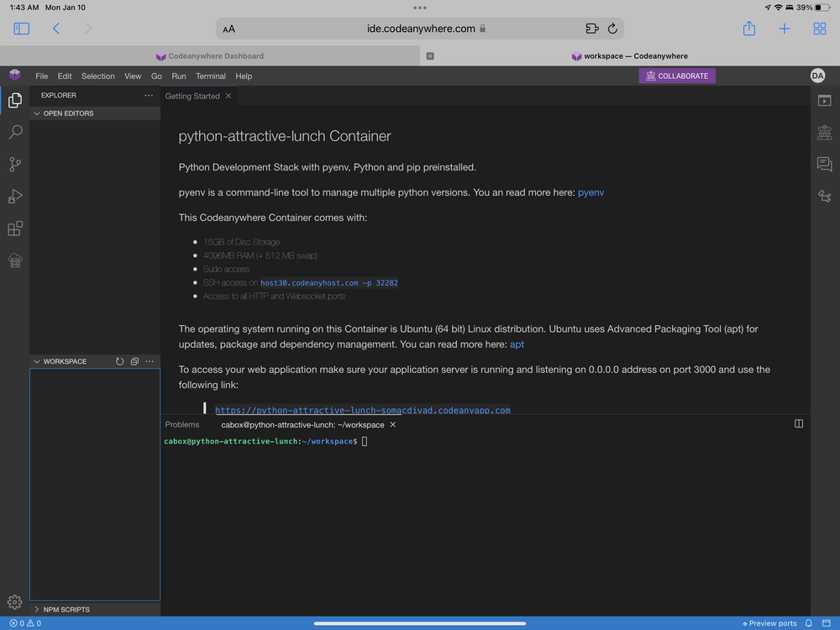Open the Extensions view
Viewport: 840px width, 630px height.
click(15, 228)
